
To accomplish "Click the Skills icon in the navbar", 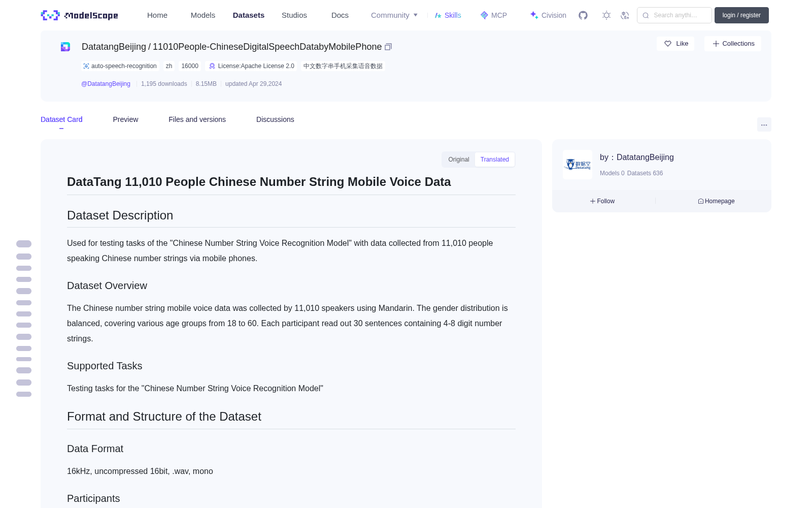I will pyautogui.click(x=438, y=15).
